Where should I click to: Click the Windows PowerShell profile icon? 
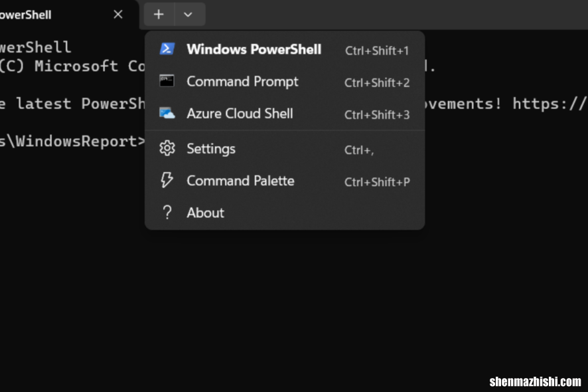point(167,49)
